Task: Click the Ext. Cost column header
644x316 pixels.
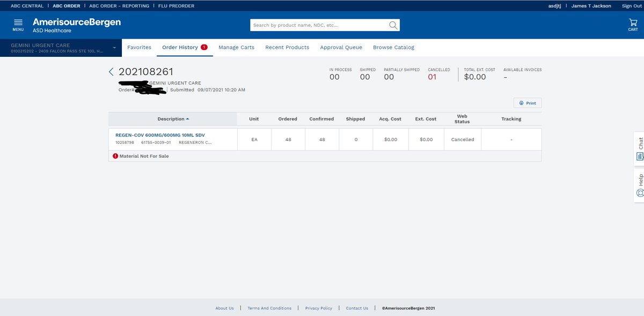Action: pos(426,119)
